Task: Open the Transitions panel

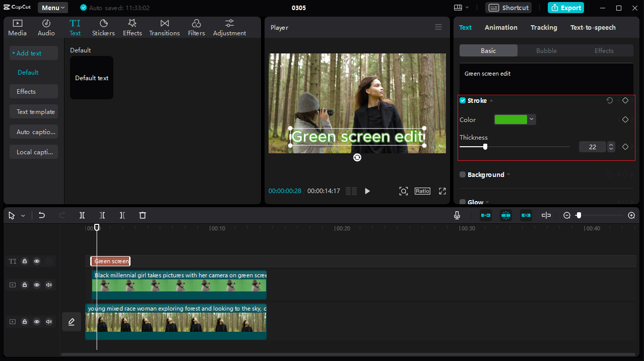Action: [164, 28]
